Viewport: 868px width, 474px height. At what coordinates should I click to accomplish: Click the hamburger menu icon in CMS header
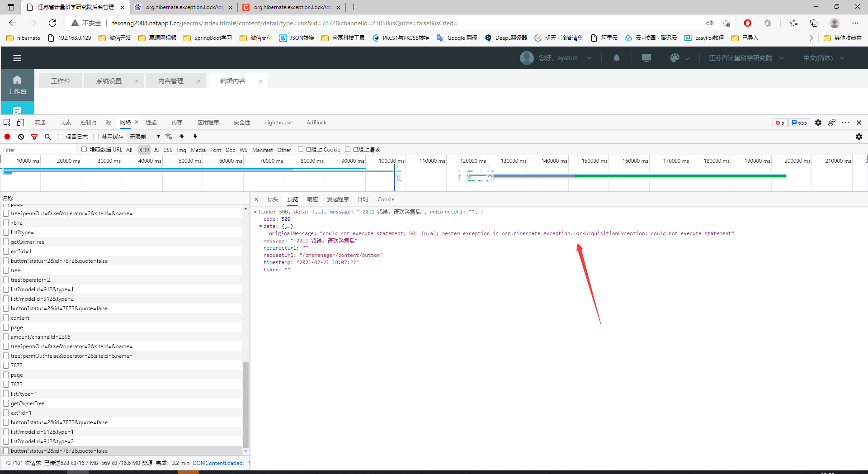(x=17, y=58)
